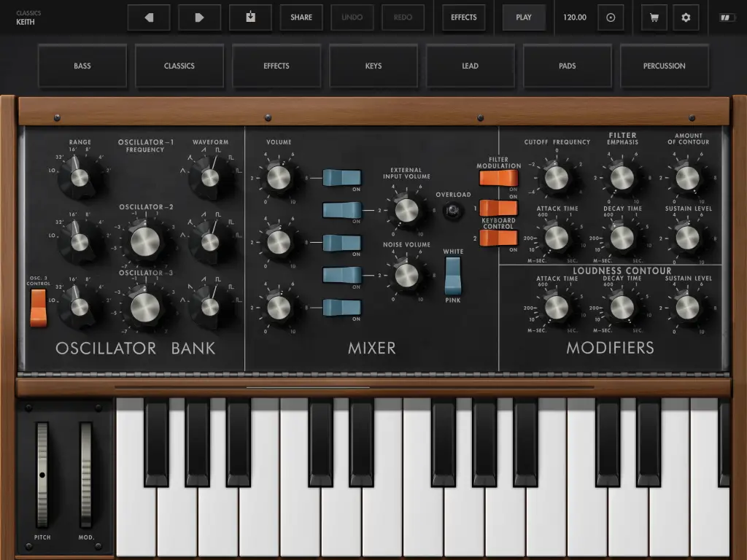Tap the circular tempo icon beside 120.00

pyautogui.click(x=611, y=17)
